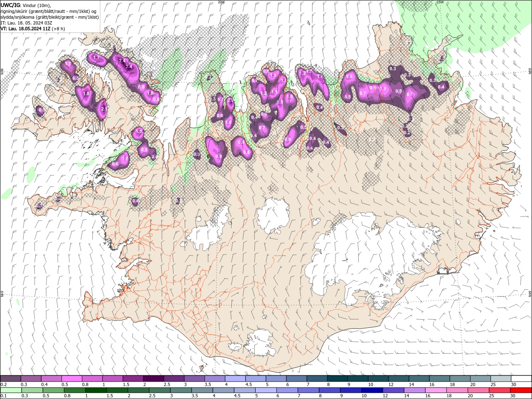This screenshot has height=399, width=532.
Task: Select the pink bottom-row swatch between 18 and 20
Action: 457,390
